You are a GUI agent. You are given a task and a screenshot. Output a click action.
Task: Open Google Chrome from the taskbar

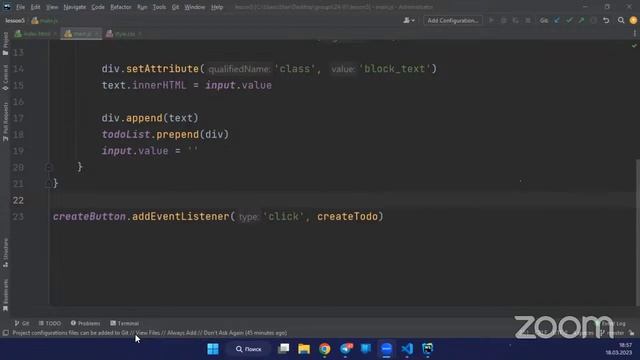pos(324,349)
